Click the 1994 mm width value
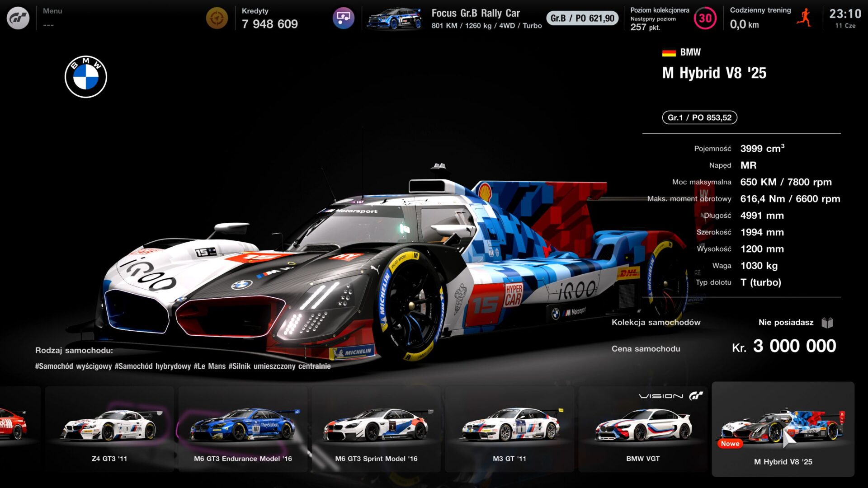This screenshot has width=868, height=488. pyautogui.click(x=762, y=232)
